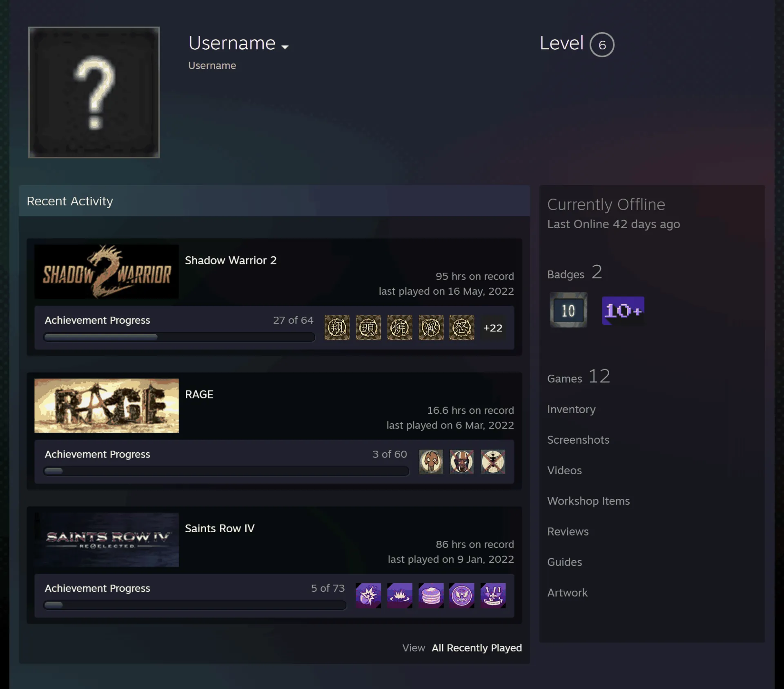
Task: Open the Games list
Action: [579, 376]
